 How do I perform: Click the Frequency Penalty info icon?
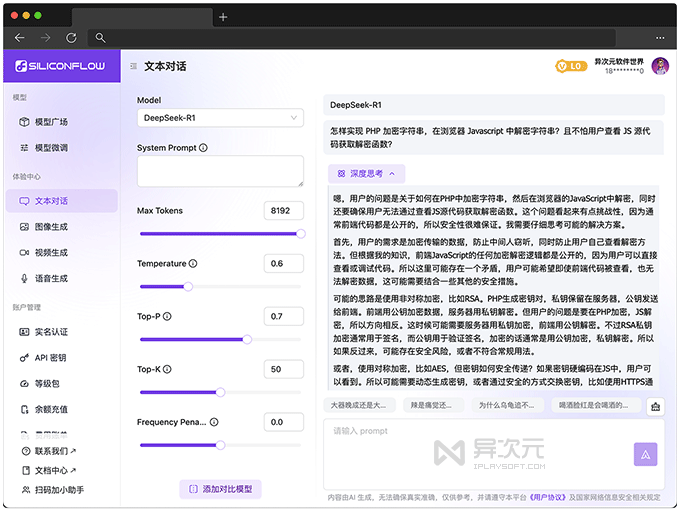coord(214,422)
